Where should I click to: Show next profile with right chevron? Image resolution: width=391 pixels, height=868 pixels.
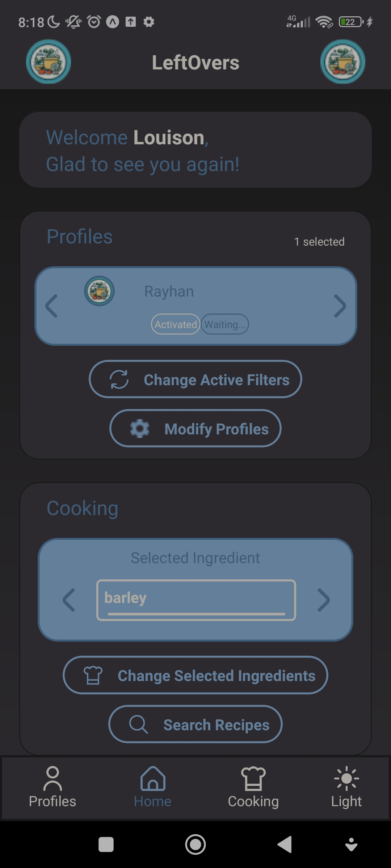(340, 306)
